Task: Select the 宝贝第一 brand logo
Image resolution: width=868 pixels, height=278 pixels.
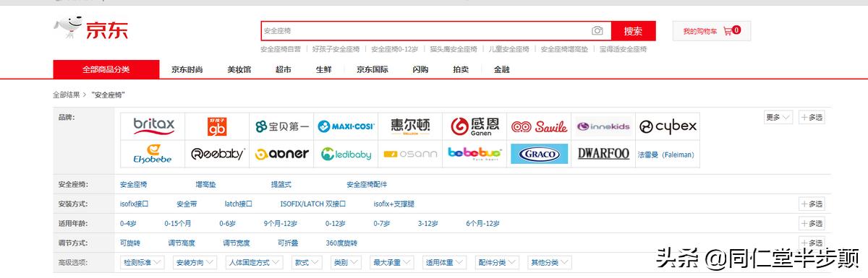Action: click(281, 126)
